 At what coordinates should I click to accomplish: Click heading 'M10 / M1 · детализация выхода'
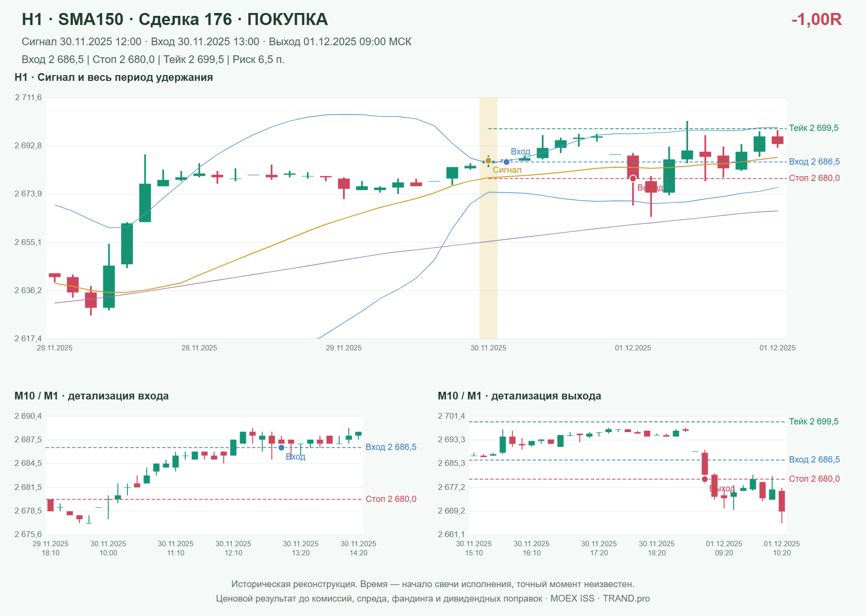(519, 396)
